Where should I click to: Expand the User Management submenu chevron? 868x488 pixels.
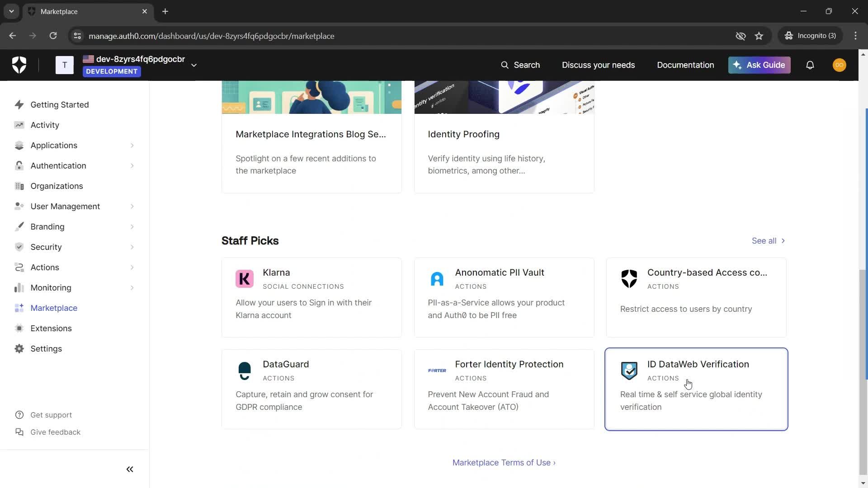(132, 206)
